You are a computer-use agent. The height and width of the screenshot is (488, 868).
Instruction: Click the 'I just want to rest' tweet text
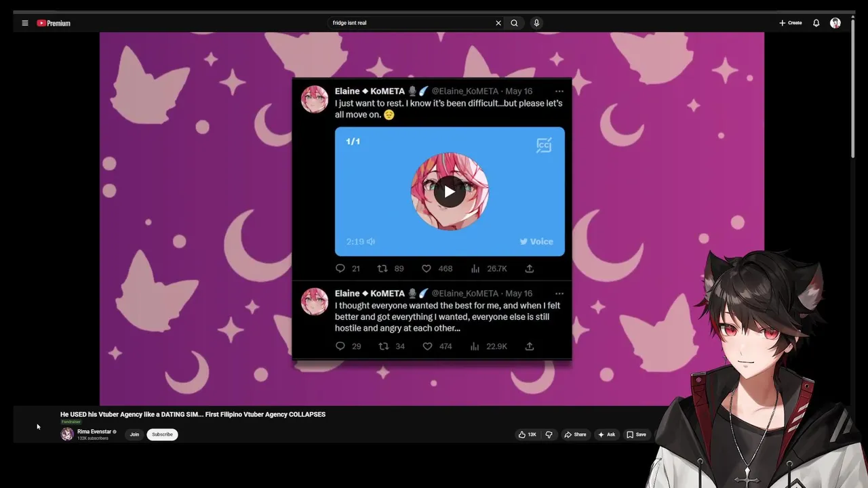pos(448,109)
